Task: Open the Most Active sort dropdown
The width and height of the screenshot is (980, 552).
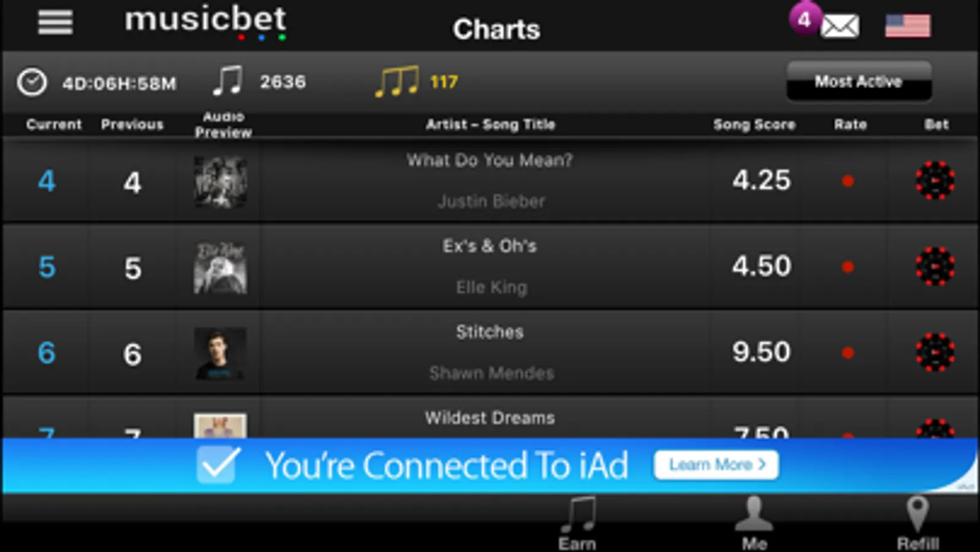Action: click(x=859, y=81)
